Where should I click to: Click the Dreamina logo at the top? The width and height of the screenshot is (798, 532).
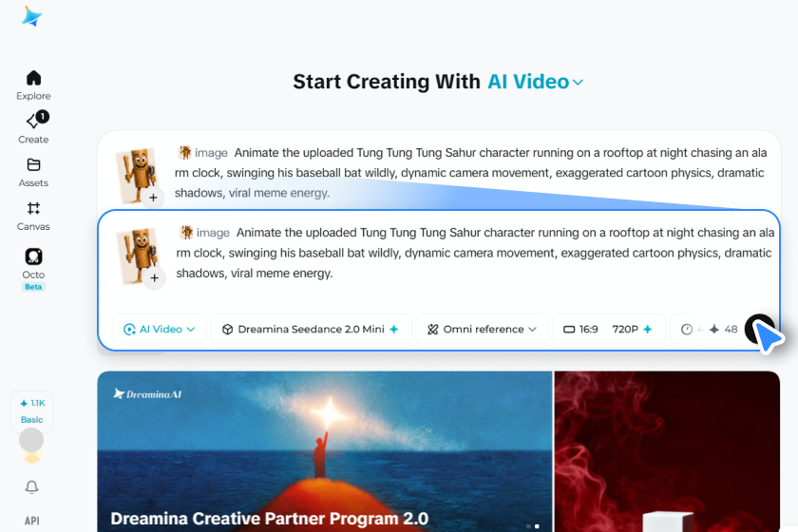[x=31, y=16]
